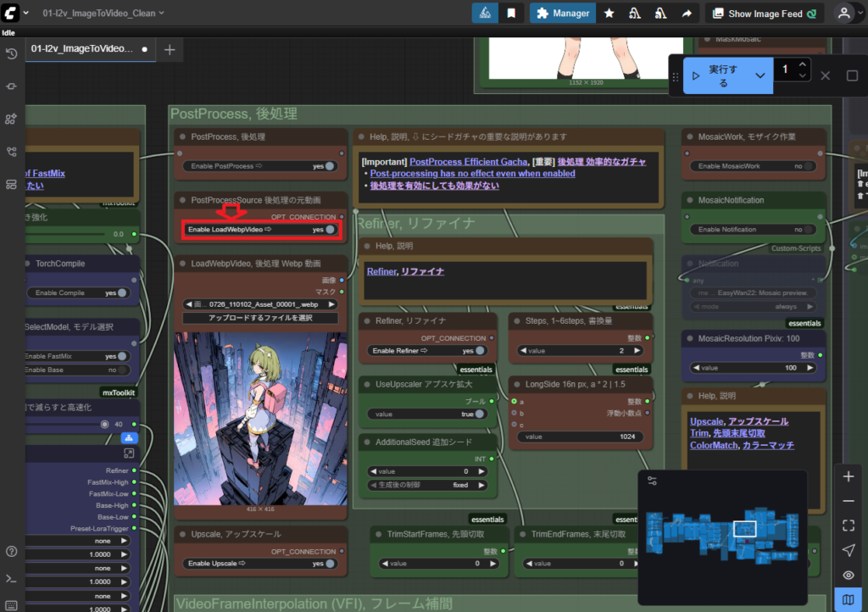This screenshot has width=868, height=612.
Task: Click アップロードするファイルを選択 button
Action: 260,318
